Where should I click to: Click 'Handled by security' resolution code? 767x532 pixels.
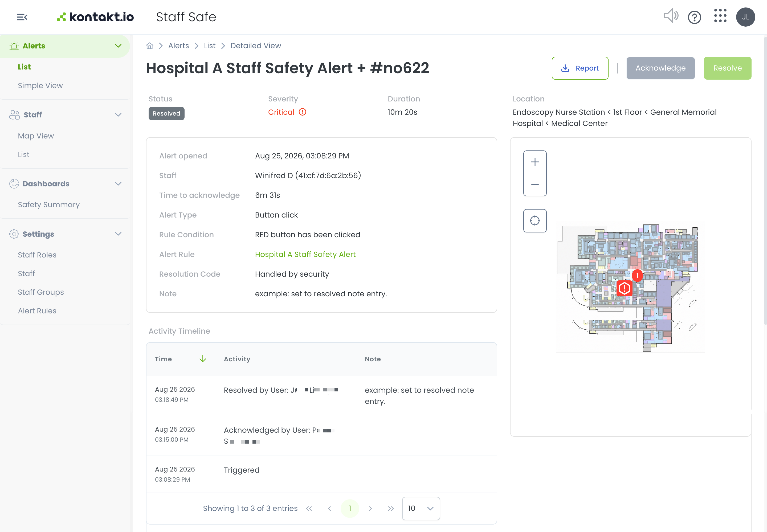292,274
